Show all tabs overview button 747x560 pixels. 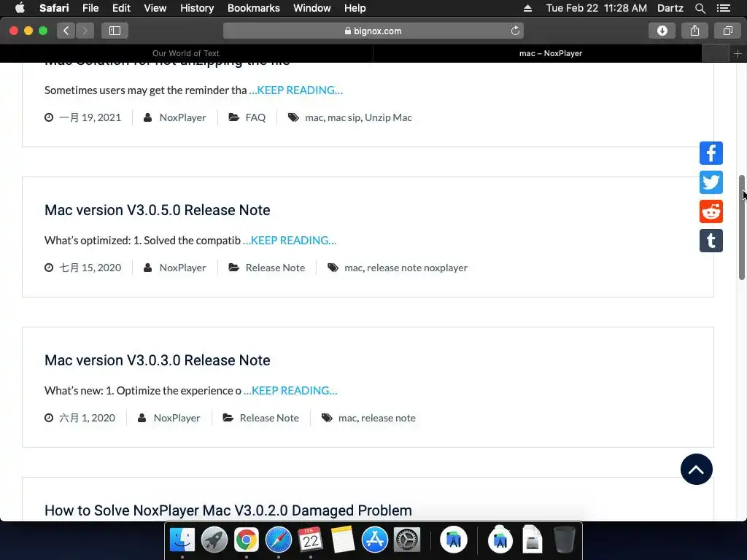click(727, 31)
